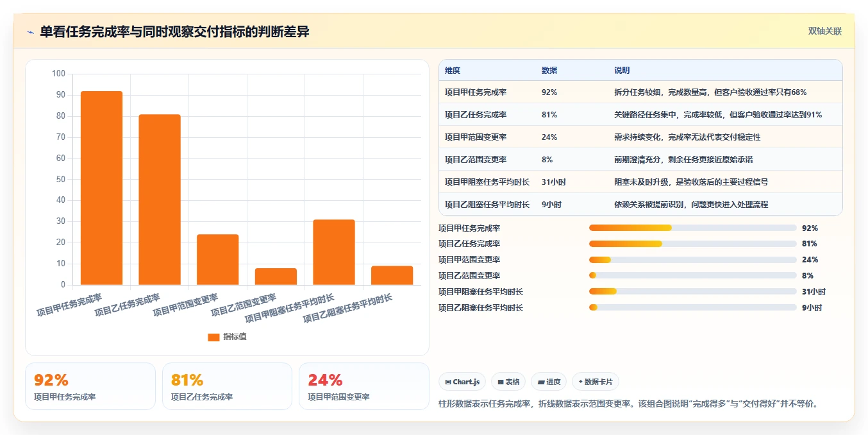The width and height of the screenshot is (868, 435).
Task: Click the description 需求持续变化，完成率无法代表交付稳定性
Action: 687,137
